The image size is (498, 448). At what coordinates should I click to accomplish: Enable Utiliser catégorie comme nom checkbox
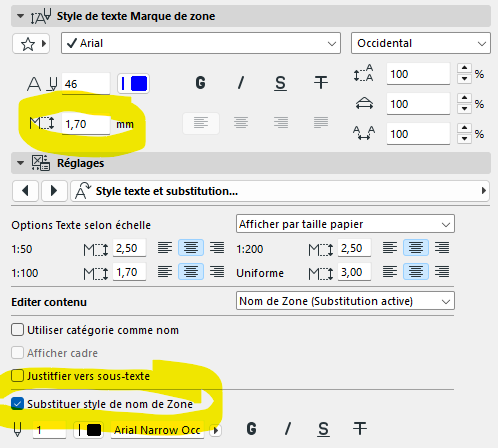click(17, 330)
